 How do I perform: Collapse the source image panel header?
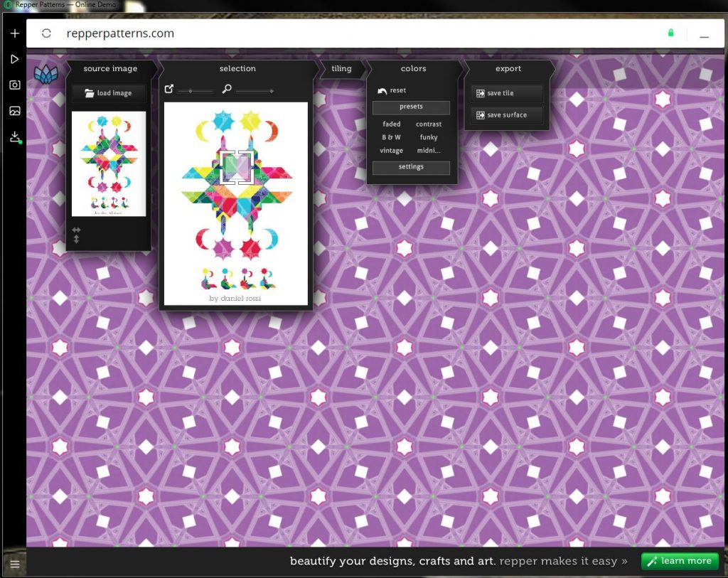click(110, 69)
